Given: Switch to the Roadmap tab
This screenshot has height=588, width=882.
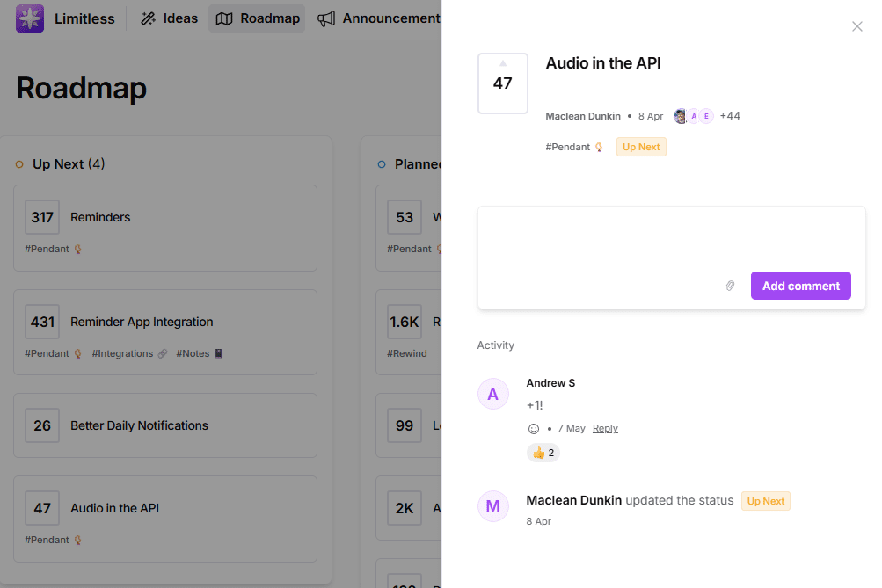Looking at the screenshot, I should click(x=257, y=18).
